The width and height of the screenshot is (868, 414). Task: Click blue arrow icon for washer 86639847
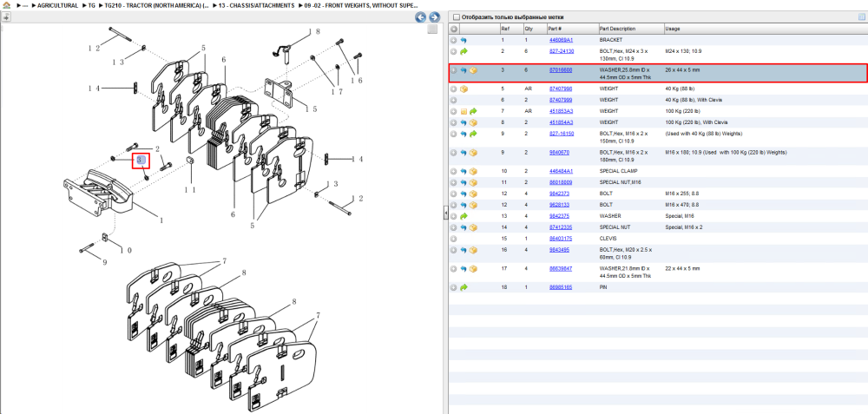click(x=464, y=269)
